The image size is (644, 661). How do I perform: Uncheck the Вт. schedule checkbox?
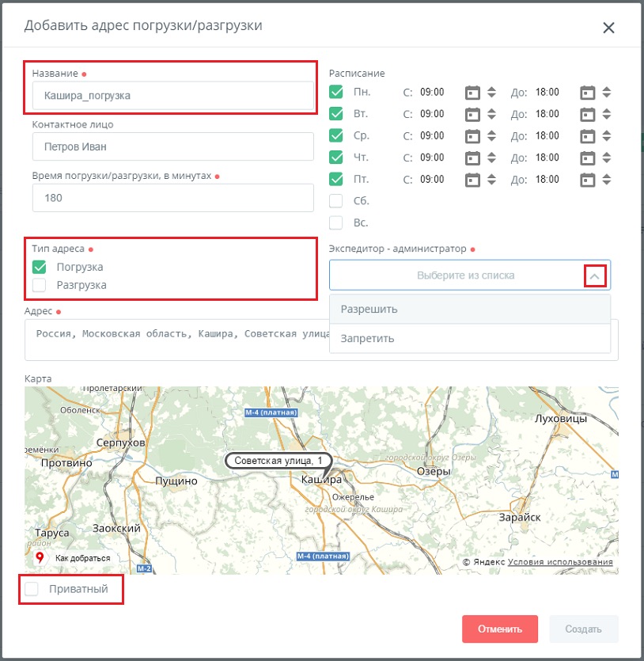[335, 114]
